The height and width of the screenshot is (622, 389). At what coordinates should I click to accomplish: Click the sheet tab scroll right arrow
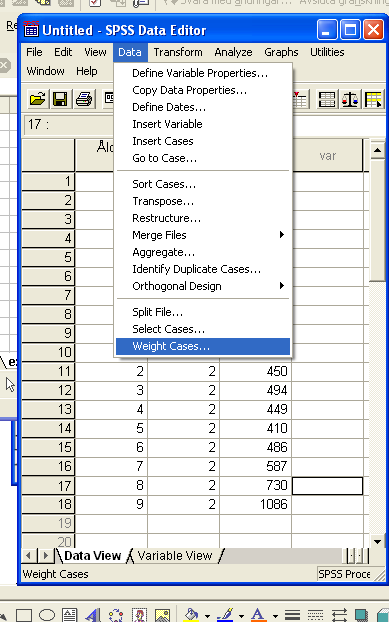click(x=45, y=555)
